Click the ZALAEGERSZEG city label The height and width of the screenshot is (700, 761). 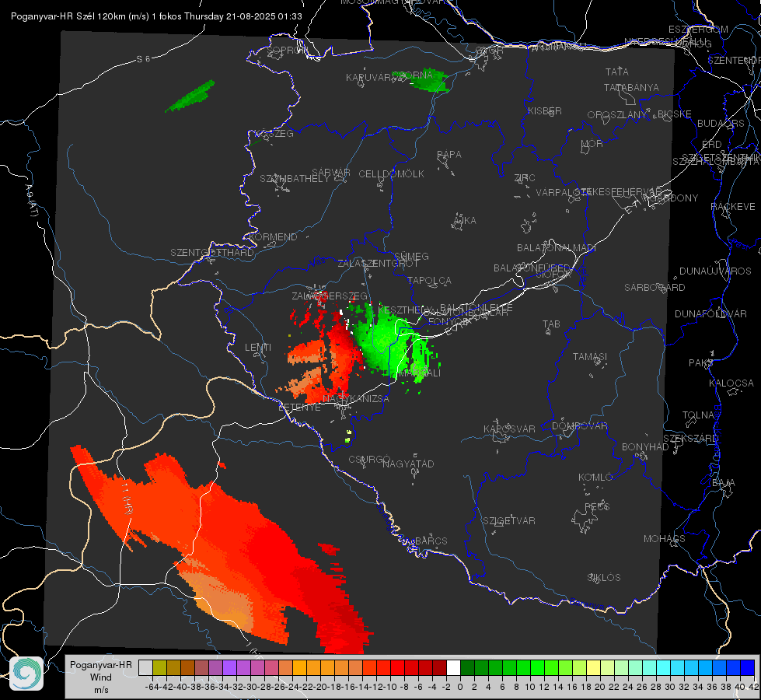coord(330,296)
